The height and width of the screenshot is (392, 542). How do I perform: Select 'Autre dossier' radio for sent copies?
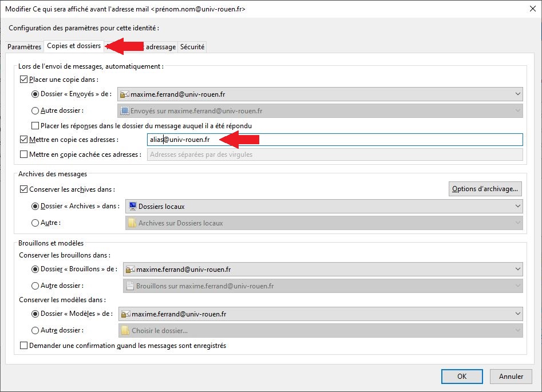click(x=35, y=110)
